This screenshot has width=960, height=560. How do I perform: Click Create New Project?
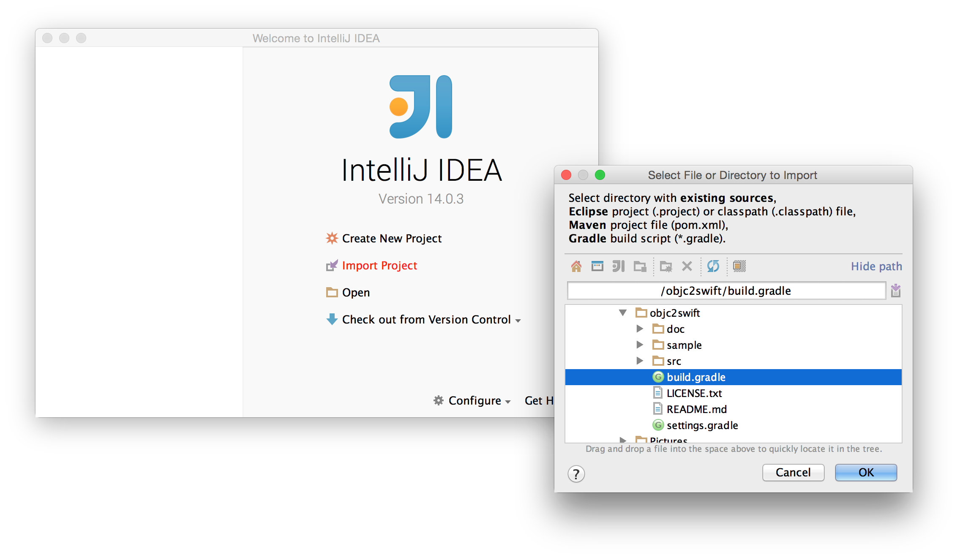tap(391, 239)
